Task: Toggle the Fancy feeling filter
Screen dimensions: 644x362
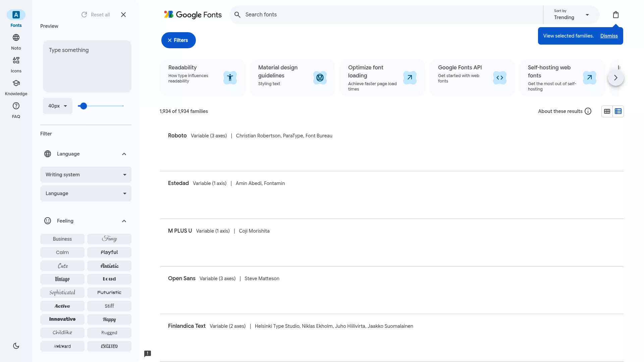Action: [x=109, y=239]
